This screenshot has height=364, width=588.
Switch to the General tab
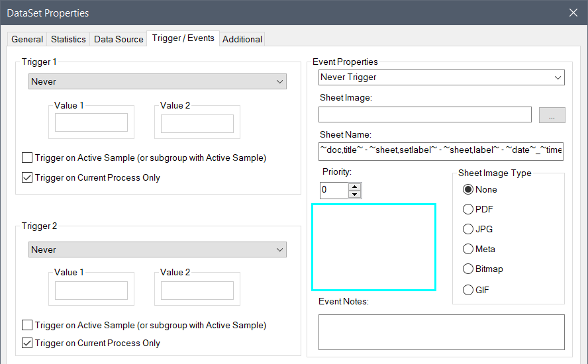[x=27, y=39]
